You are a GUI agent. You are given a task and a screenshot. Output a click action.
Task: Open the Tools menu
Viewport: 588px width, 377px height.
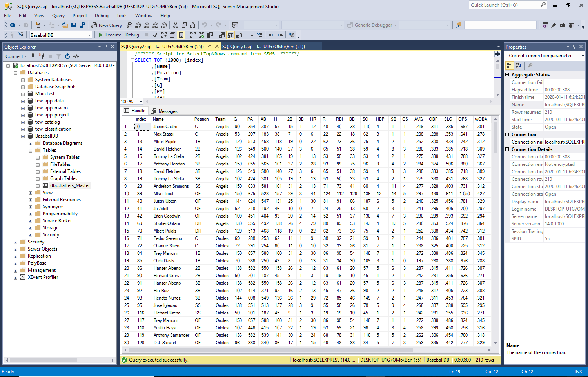pyautogui.click(x=122, y=16)
